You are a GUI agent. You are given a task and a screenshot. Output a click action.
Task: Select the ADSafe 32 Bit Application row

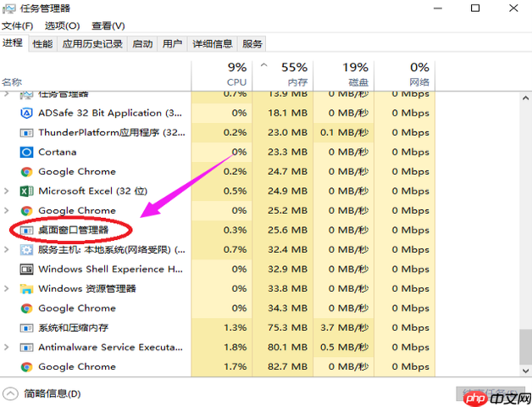[x=218, y=113]
